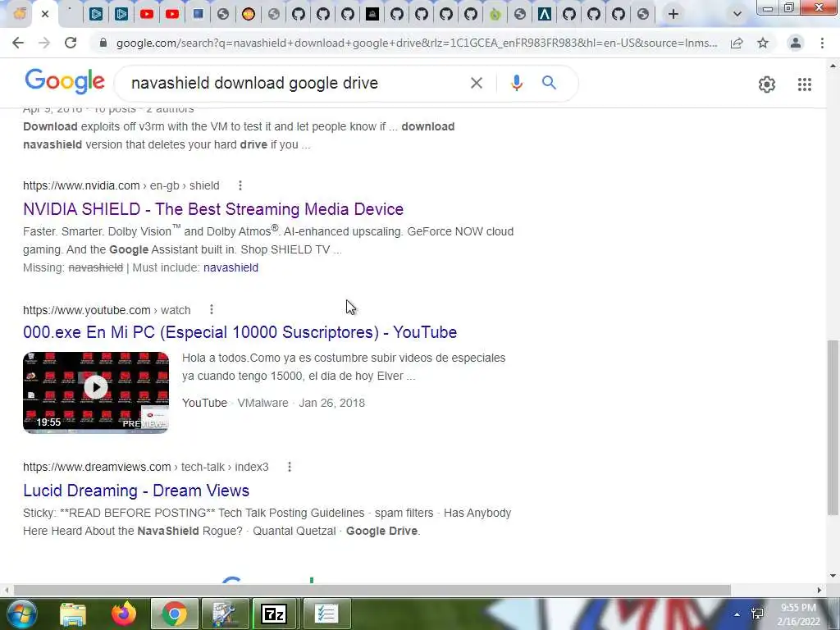Open the 000.exe En Mi PC YouTube result
Viewport: 840px width, 630px height.
tap(240, 332)
